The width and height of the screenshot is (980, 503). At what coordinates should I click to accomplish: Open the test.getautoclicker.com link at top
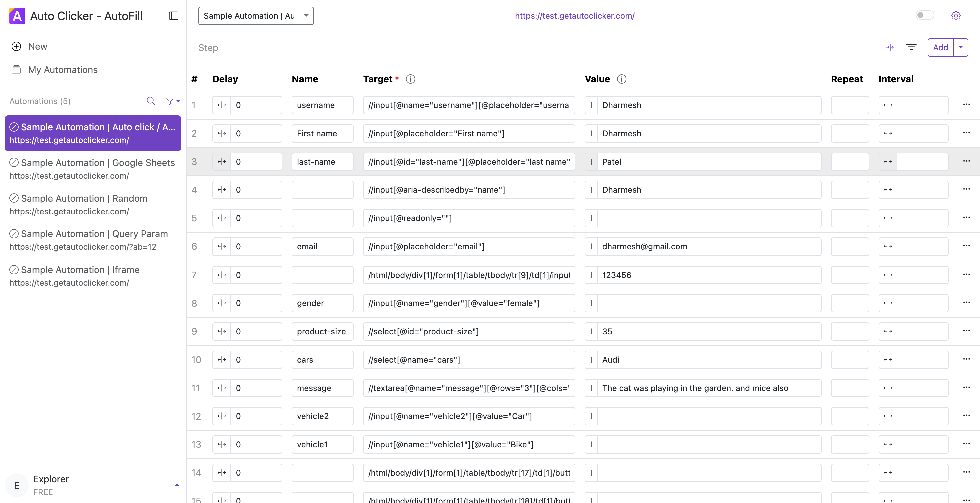(x=574, y=16)
